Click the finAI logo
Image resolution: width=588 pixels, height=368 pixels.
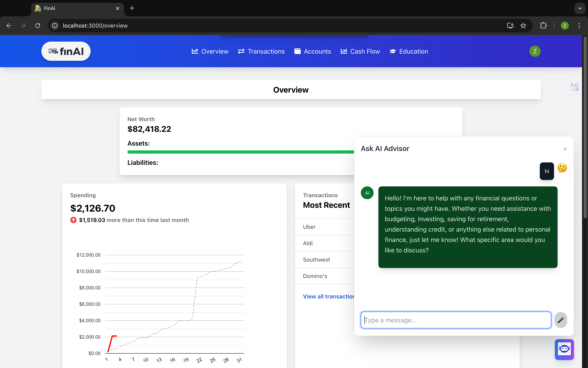pos(66,51)
